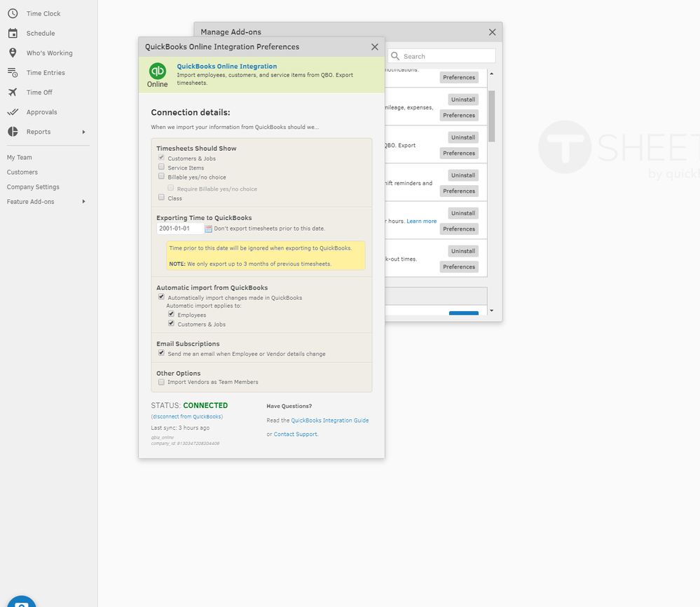The image size is (700, 607).
Task: Uninstall the clock-out times add-on
Action: [x=463, y=251]
